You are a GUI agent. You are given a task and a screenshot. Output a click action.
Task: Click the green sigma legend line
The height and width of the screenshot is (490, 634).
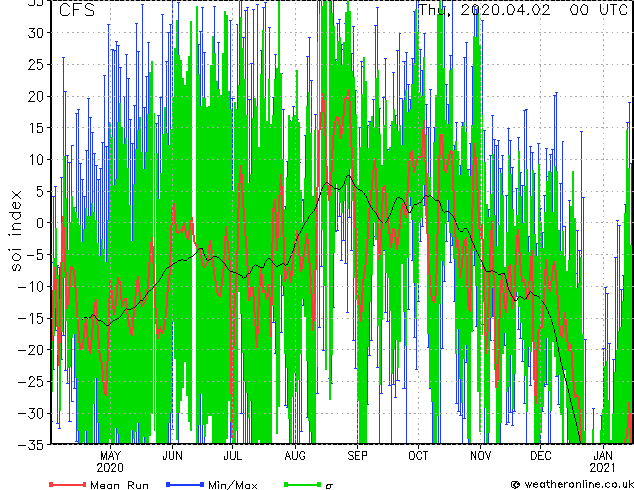pos(302,484)
